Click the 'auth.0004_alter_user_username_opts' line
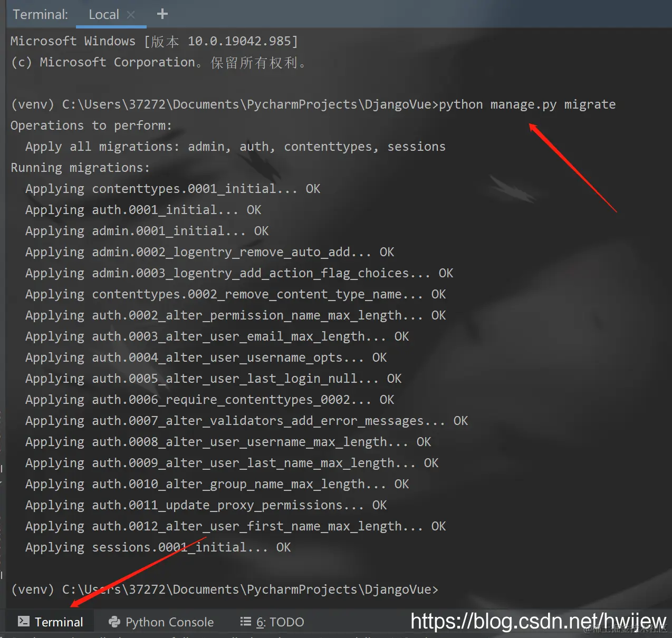The image size is (672, 638). pos(206,357)
